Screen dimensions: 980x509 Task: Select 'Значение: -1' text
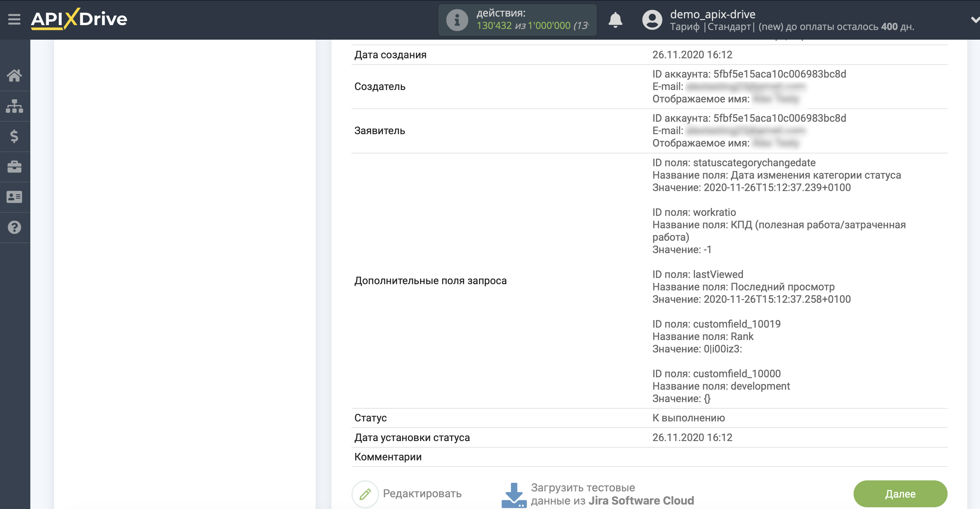pos(682,250)
